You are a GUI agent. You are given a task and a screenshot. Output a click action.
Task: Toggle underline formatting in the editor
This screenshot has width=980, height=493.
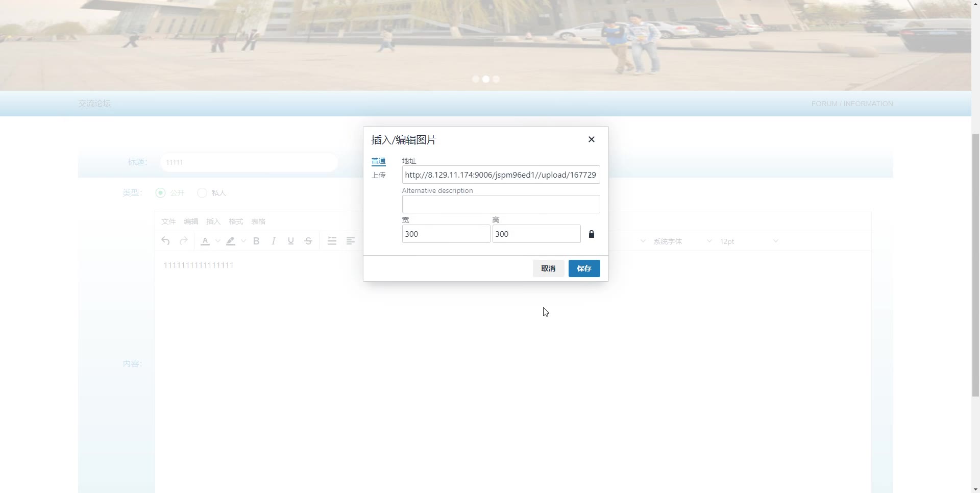pyautogui.click(x=291, y=241)
